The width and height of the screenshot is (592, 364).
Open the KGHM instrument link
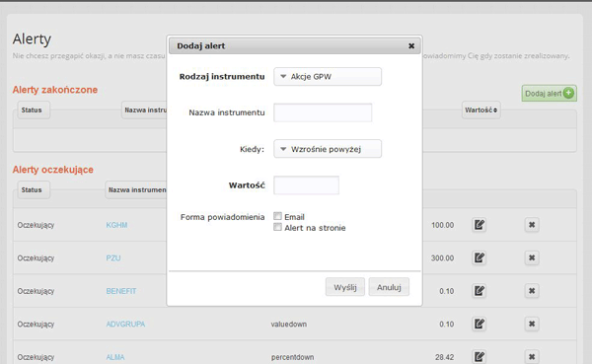[x=116, y=225]
